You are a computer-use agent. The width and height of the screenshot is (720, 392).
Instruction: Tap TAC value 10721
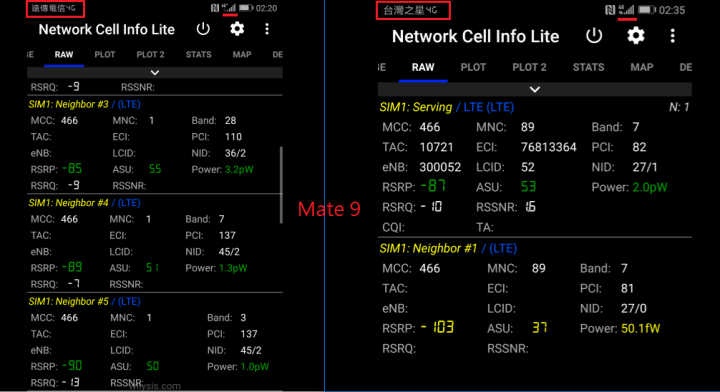coord(436,147)
